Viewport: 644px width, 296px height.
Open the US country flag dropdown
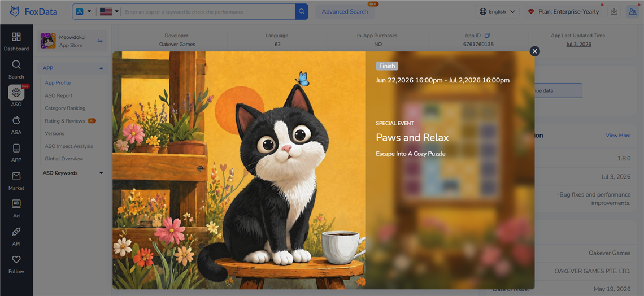click(109, 11)
